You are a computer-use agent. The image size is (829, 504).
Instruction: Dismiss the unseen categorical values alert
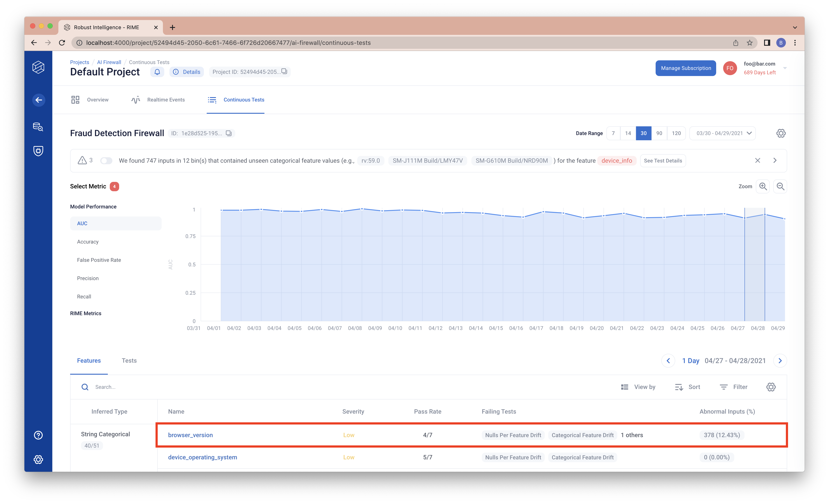757,161
